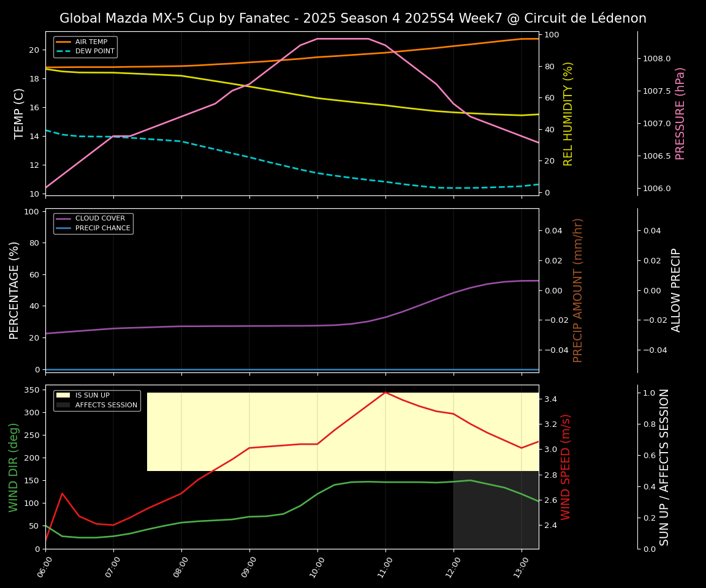
Task: Click the purple CLOUD COVER legend line marker
Action: pyautogui.click(x=64, y=219)
